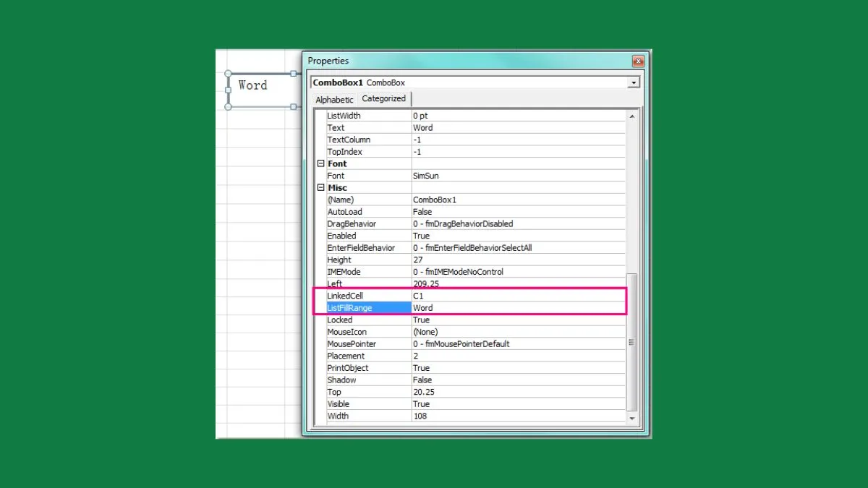Select the Categorized tab
868x488 pixels.
(383, 99)
